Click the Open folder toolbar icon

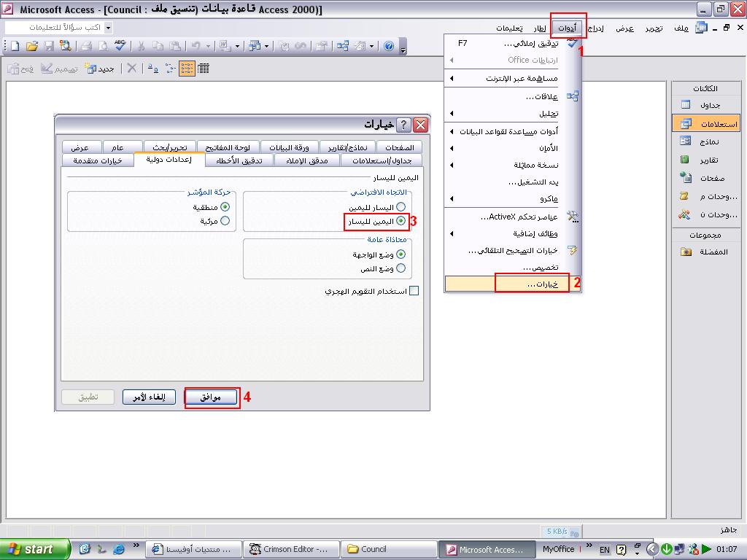point(32,46)
